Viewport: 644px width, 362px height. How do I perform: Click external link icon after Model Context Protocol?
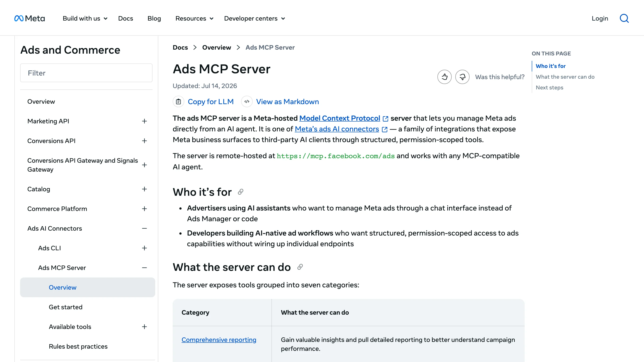[x=386, y=119]
